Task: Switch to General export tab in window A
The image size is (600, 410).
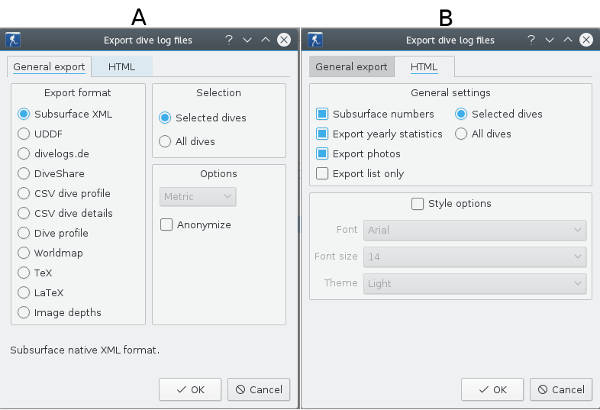Action: (49, 67)
